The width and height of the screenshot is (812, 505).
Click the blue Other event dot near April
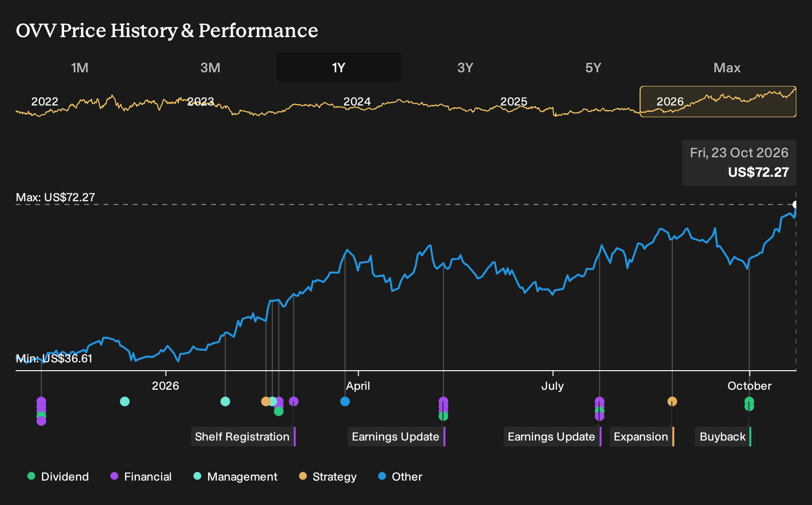[x=345, y=401]
